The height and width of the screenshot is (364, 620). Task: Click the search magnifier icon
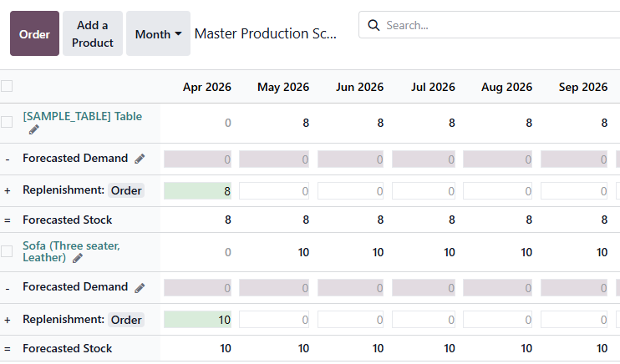(x=374, y=25)
